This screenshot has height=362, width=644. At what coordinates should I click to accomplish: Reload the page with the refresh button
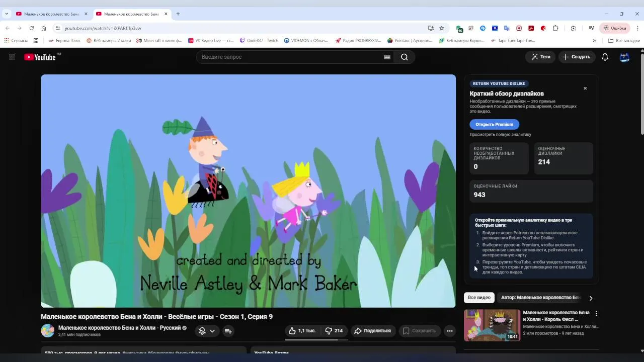31,28
